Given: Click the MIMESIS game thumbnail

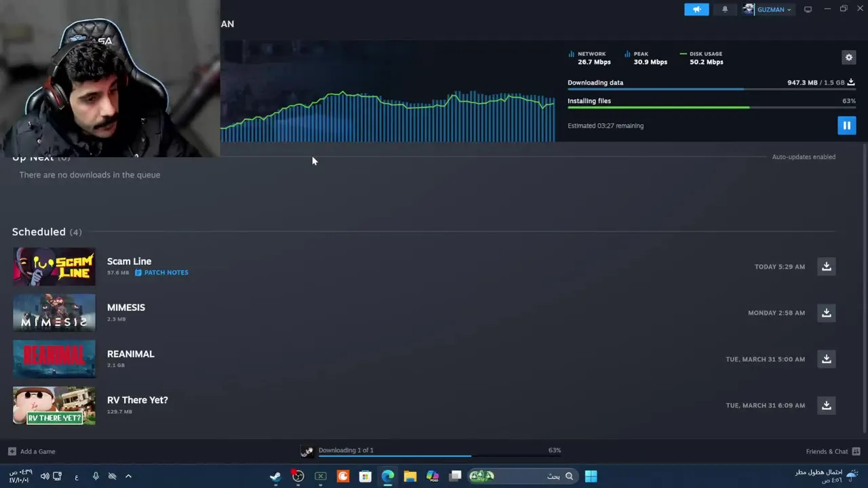Looking at the screenshot, I should 54,312.
